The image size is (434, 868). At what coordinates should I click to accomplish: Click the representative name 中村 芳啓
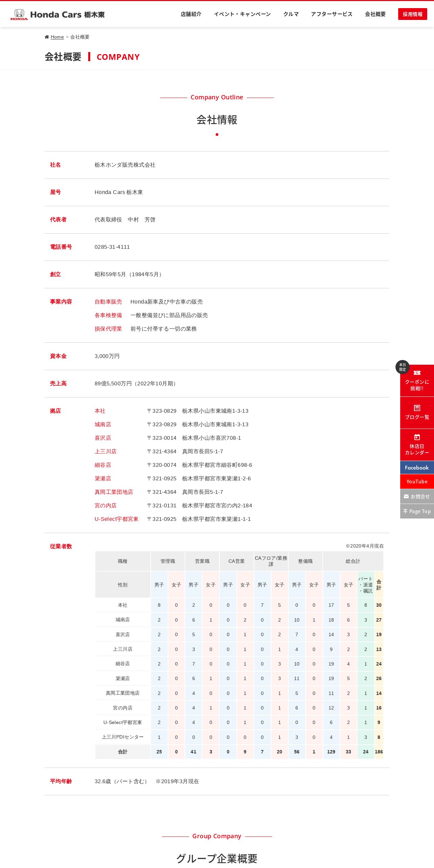tap(142, 220)
